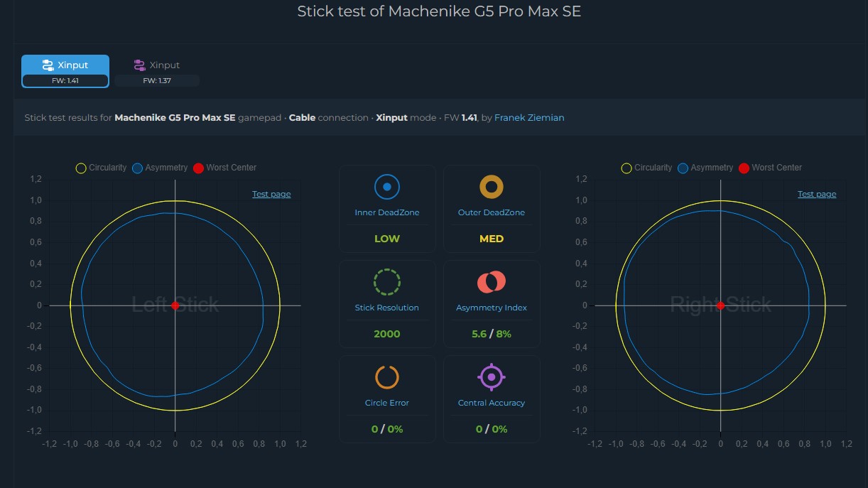Click the Circle Error label
Viewport: 868px width, 488px height.
click(387, 403)
